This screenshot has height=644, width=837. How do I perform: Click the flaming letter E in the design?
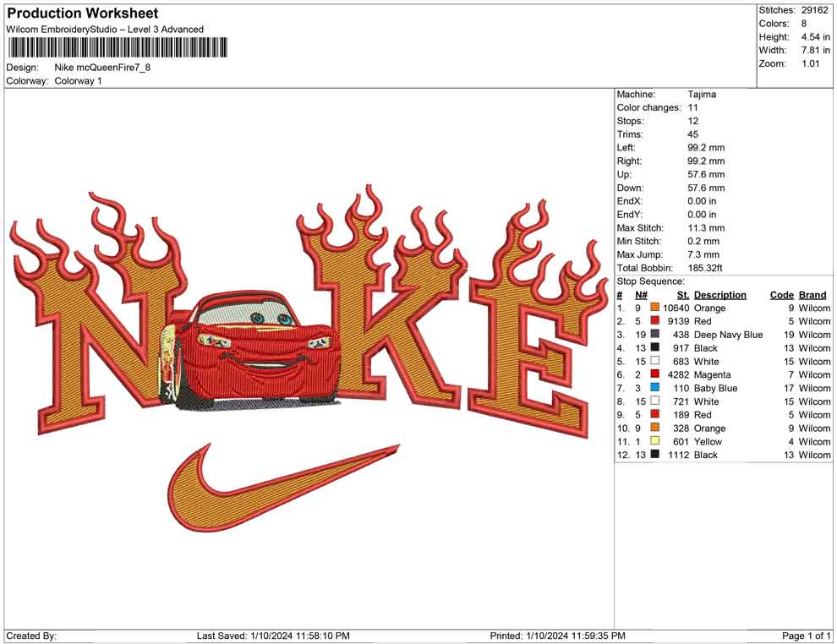[x=537, y=320]
